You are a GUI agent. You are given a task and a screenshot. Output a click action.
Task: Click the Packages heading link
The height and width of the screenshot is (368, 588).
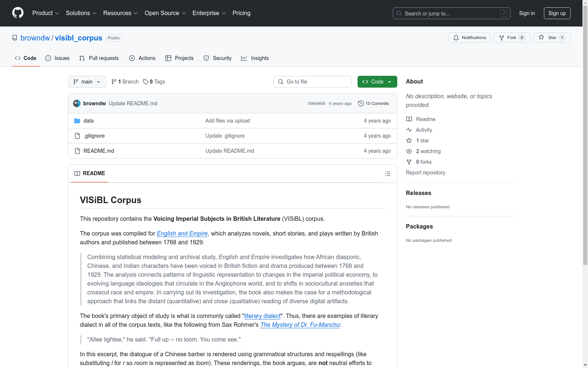point(419,226)
